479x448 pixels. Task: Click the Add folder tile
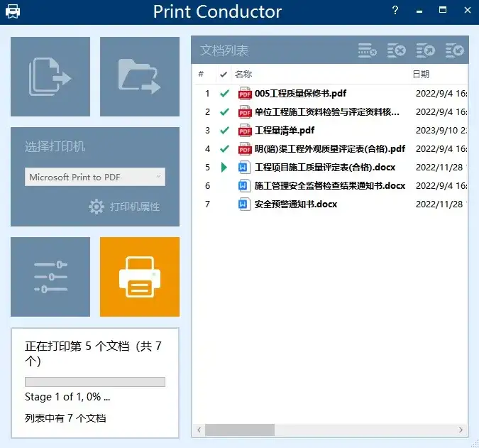pos(140,77)
